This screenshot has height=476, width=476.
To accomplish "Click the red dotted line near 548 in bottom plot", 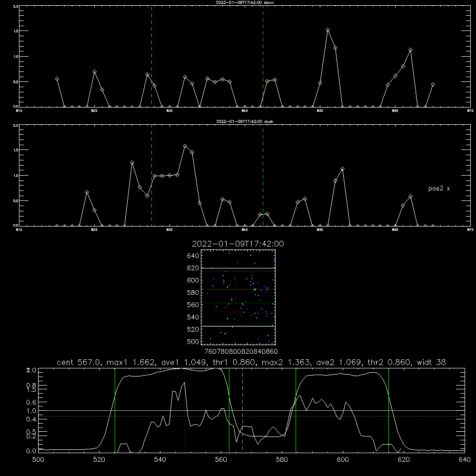I will tap(184, 410).
